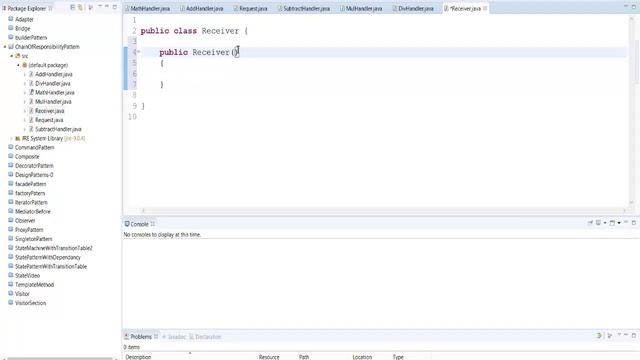Click Display Selected Console icon
This screenshot has height=360, width=640.
coord(598,222)
